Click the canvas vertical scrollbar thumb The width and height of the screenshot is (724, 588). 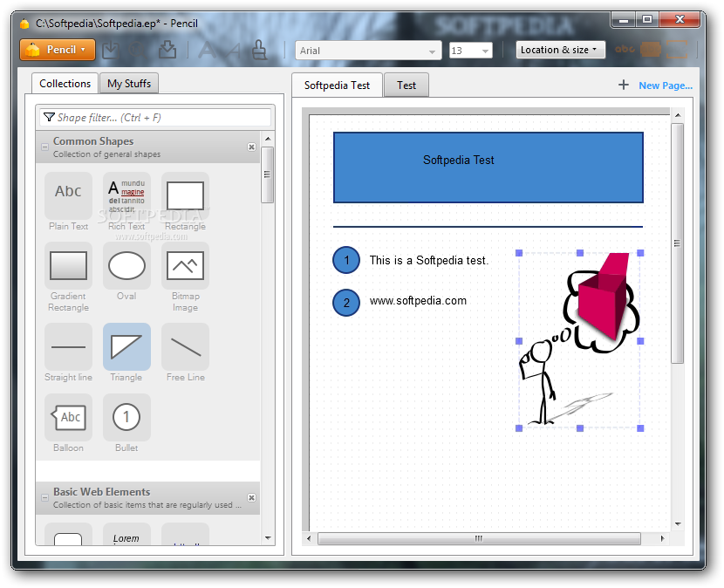pos(678,243)
